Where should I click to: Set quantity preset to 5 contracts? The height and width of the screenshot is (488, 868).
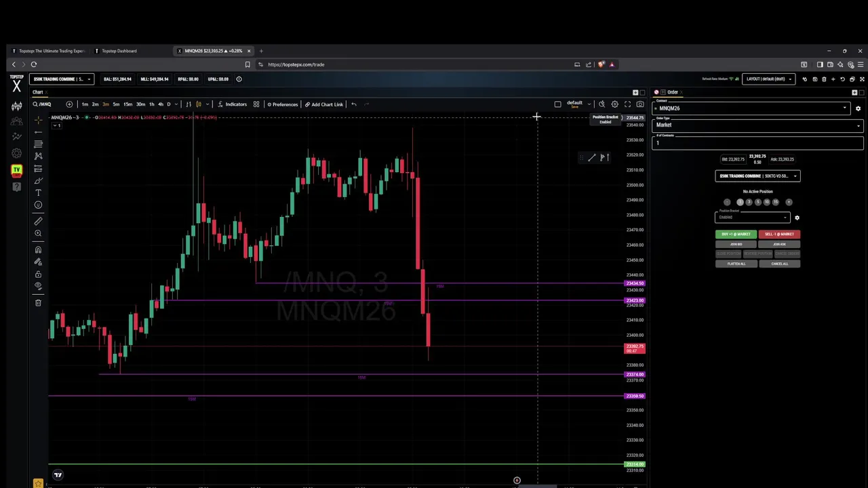tap(758, 202)
